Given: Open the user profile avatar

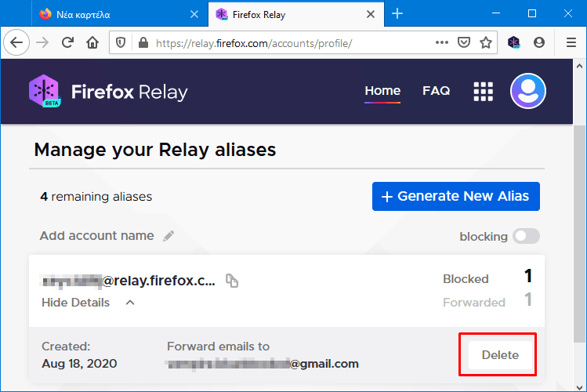Looking at the screenshot, I should coord(528,91).
